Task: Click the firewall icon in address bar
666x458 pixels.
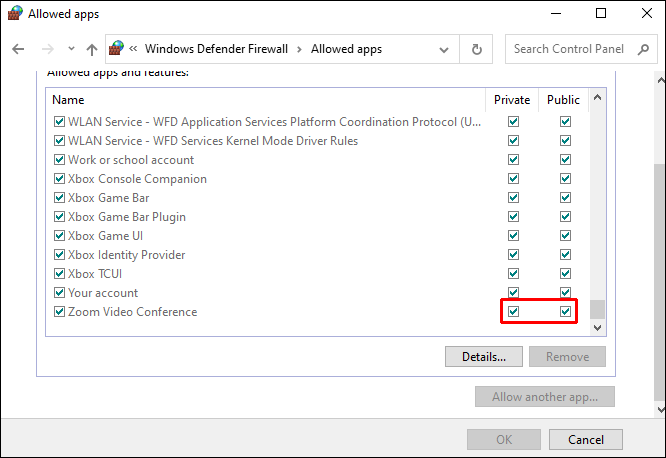Action: [117, 49]
